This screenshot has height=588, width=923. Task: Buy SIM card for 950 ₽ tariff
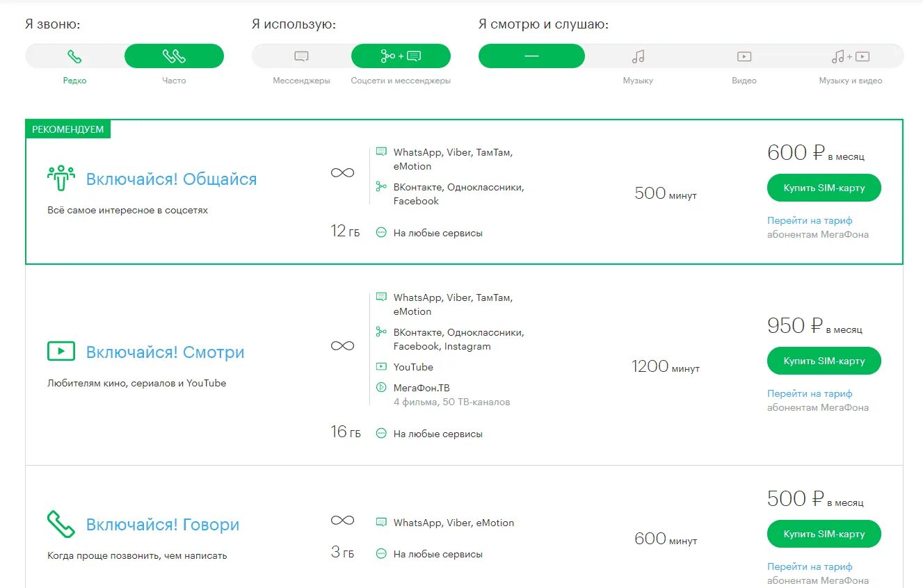click(x=824, y=361)
